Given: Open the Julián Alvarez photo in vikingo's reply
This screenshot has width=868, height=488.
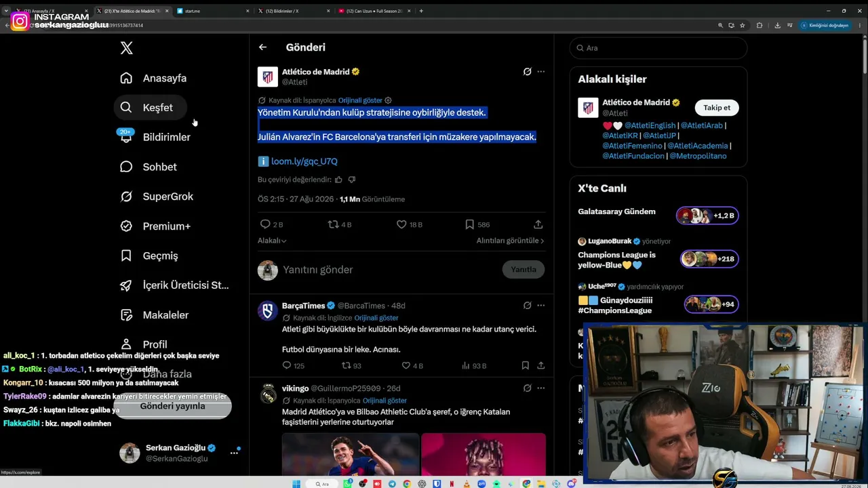Looking at the screenshot, I should [x=351, y=454].
